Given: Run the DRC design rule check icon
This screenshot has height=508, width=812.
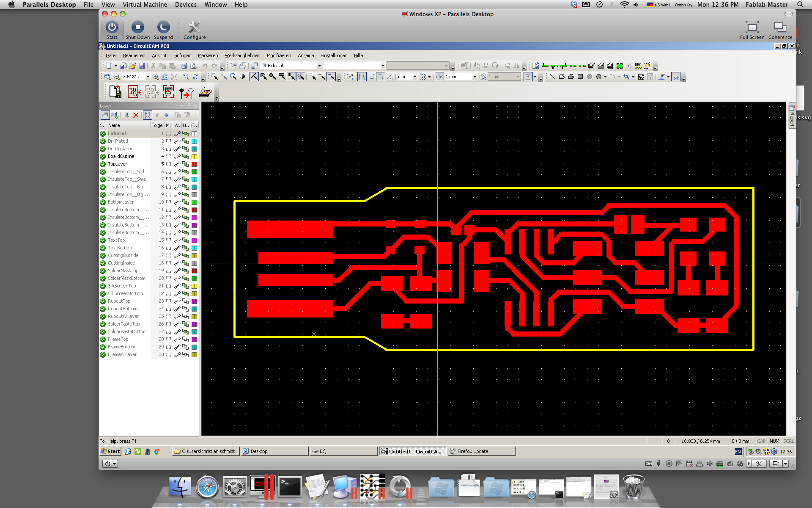Looking at the screenshot, I should 638,66.
